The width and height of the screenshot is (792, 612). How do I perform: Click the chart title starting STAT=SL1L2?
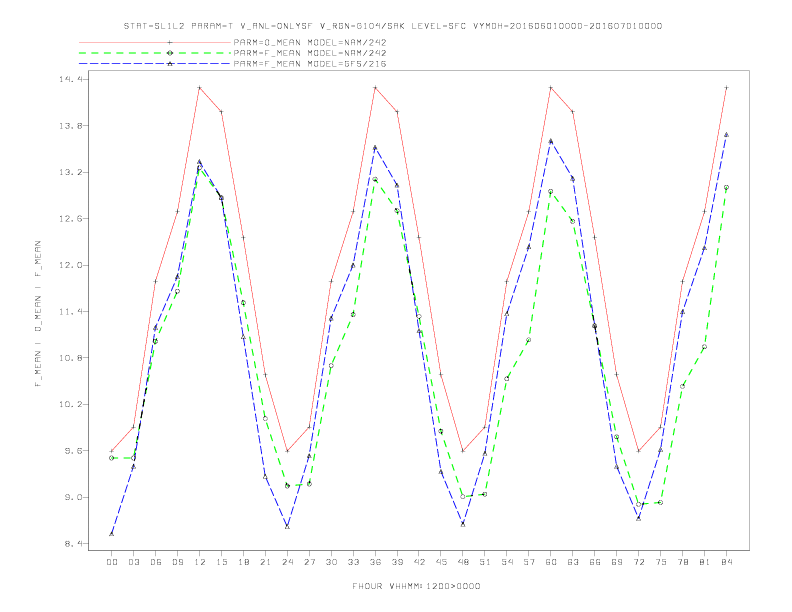392,26
